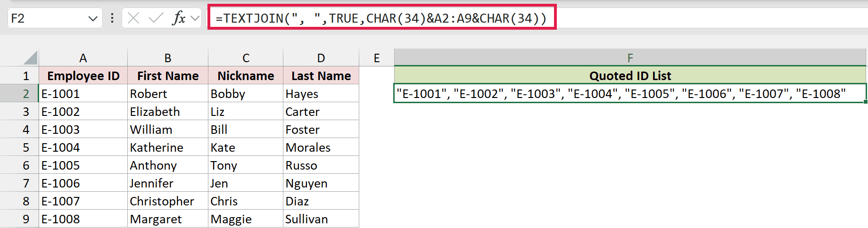
Task: Select row 4 header
Action: coord(19,130)
